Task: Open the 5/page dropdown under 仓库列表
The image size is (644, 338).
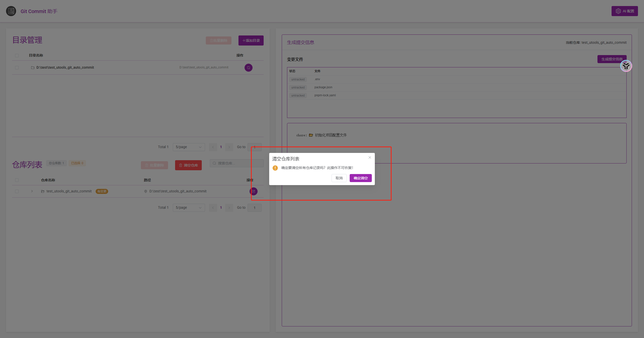Action: tap(189, 207)
